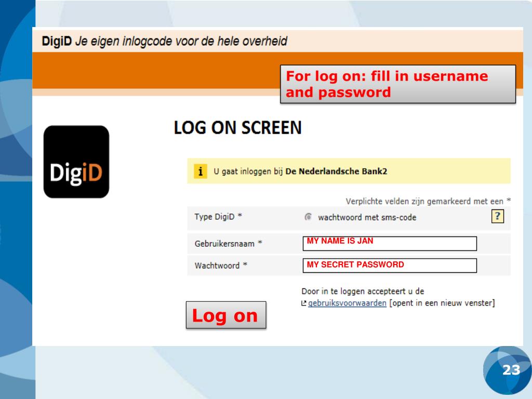Click the Wachtwoord input field
This screenshot has height=399, width=532.
point(390,265)
